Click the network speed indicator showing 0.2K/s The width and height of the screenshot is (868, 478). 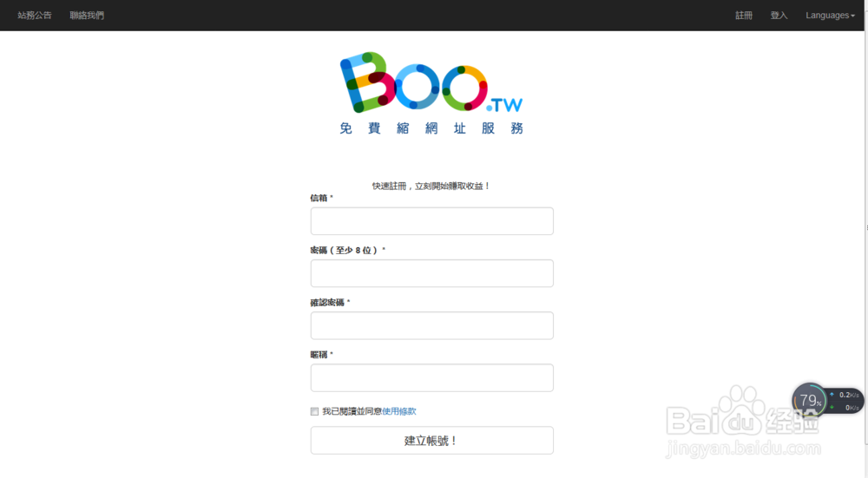pos(845,395)
